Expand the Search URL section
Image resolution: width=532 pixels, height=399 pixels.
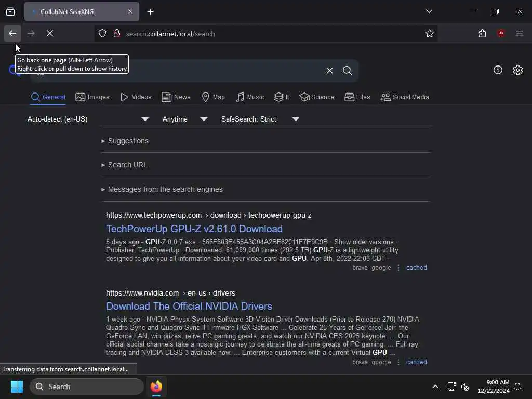click(x=124, y=165)
